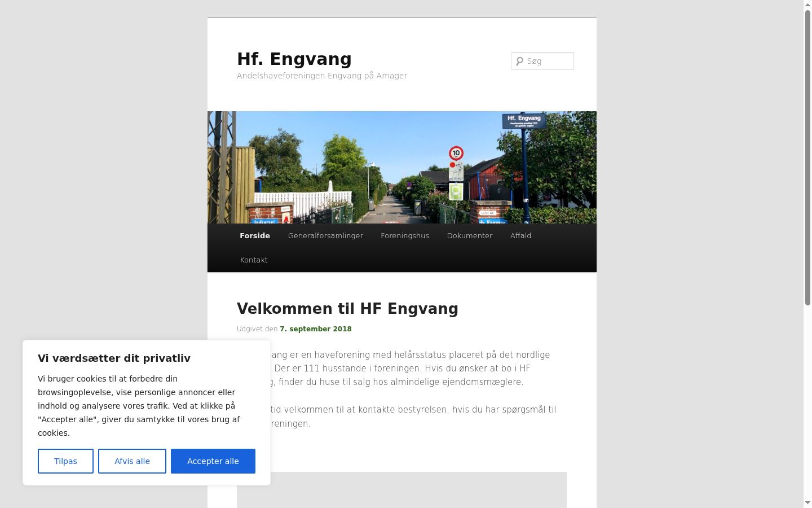This screenshot has width=812, height=508.
Task: Reject cookies with Afvis alle
Action: click(132, 461)
